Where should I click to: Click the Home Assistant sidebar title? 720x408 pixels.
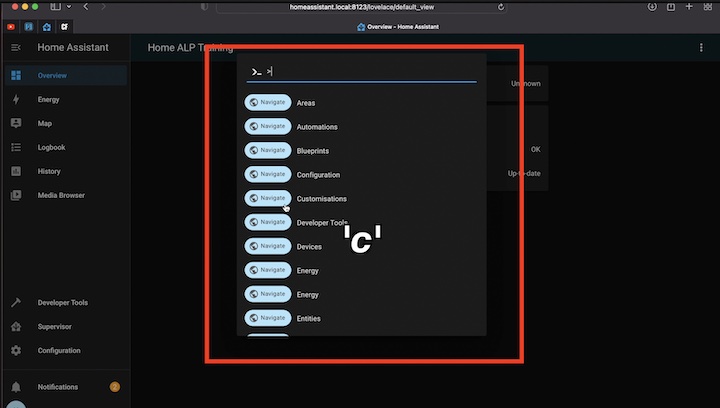73,47
